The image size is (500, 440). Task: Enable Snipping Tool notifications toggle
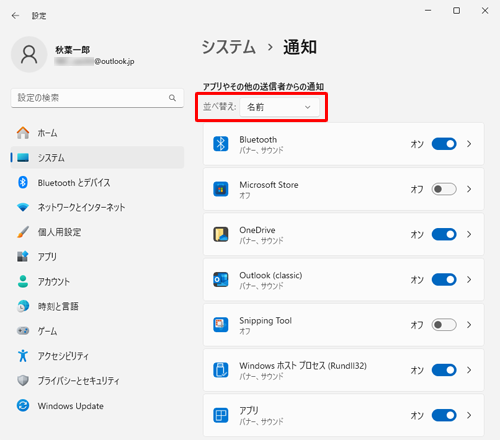[x=444, y=325]
